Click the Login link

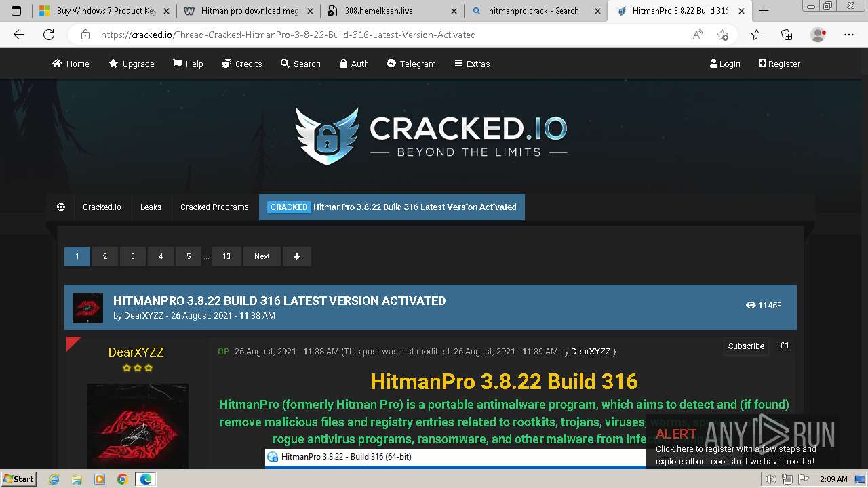pos(725,64)
